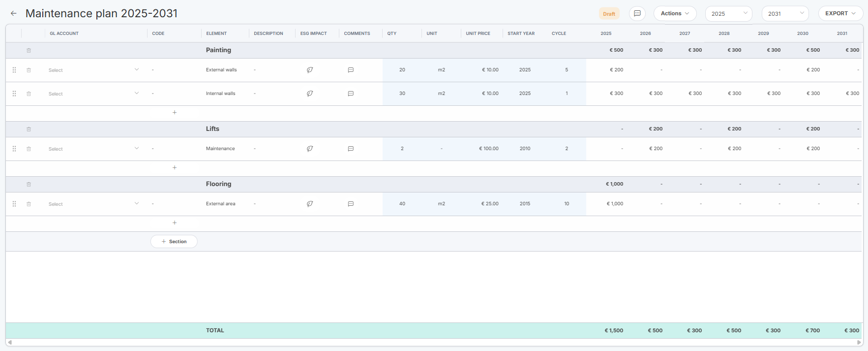
Task: Open the Actions dropdown menu
Action: 675,13
